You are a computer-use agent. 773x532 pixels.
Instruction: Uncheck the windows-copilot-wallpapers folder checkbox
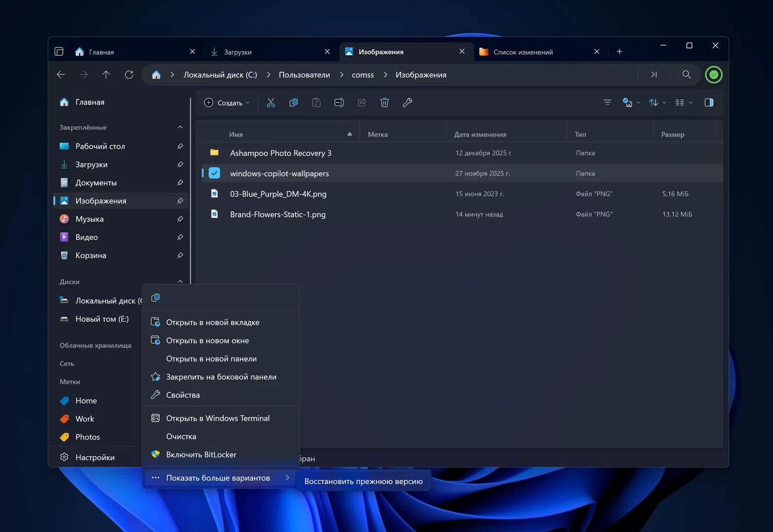[214, 174]
